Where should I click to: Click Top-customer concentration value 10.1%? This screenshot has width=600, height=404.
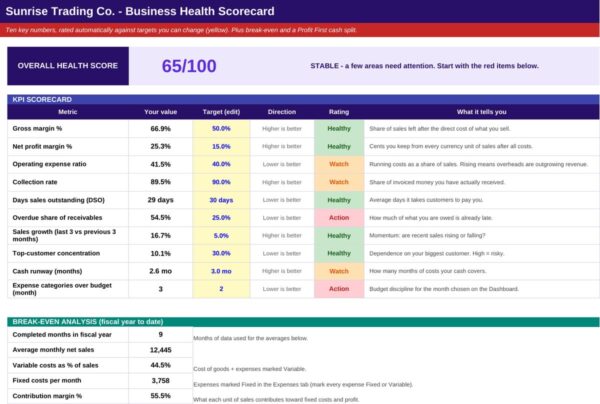click(x=161, y=253)
